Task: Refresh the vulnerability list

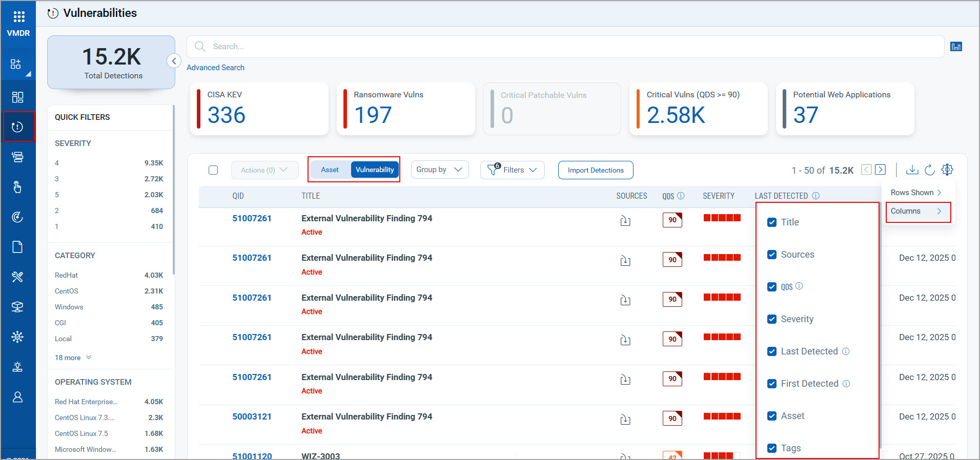Action: click(x=929, y=170)
